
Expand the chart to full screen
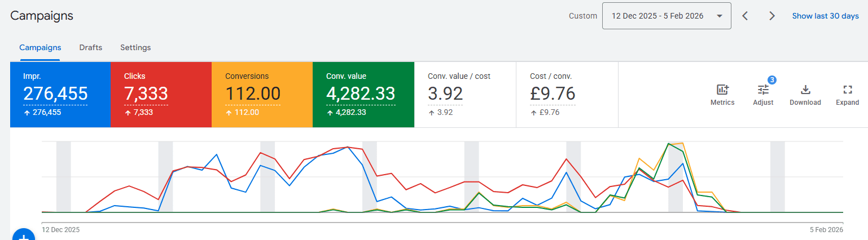[x=847, y=90]
